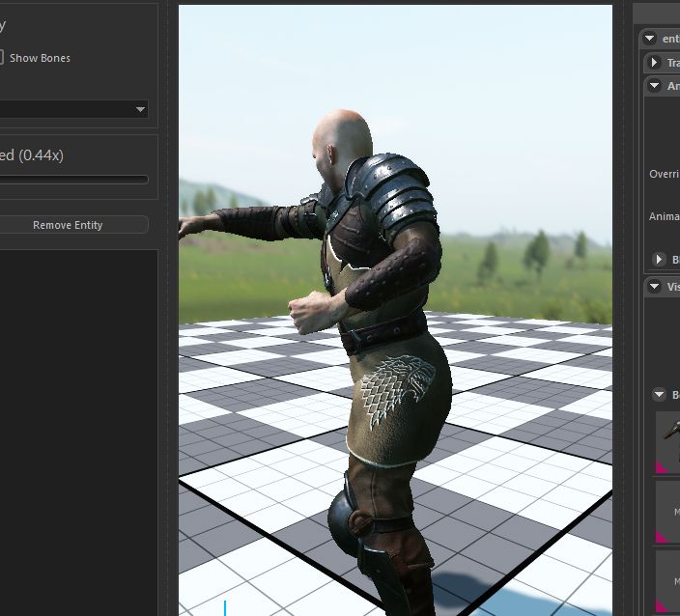
Task: Adjust the animation speed slider
Action: pyautogui.click(x=73, y=180)
